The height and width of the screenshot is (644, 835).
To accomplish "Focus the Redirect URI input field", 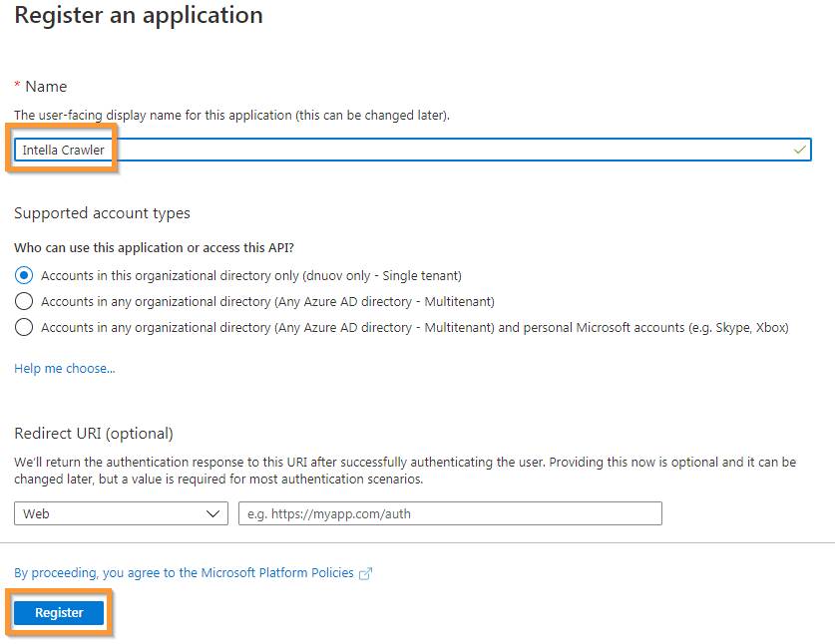I will [x=450, y=513].
